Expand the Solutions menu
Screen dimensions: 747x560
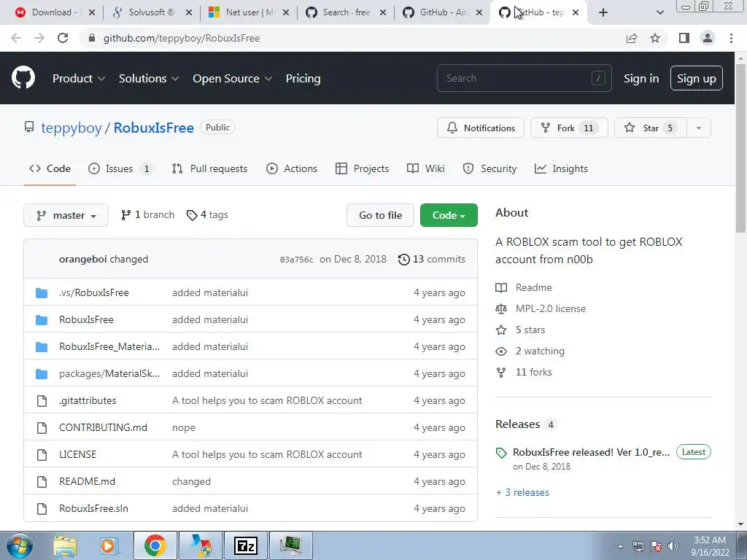pos(149,79)
